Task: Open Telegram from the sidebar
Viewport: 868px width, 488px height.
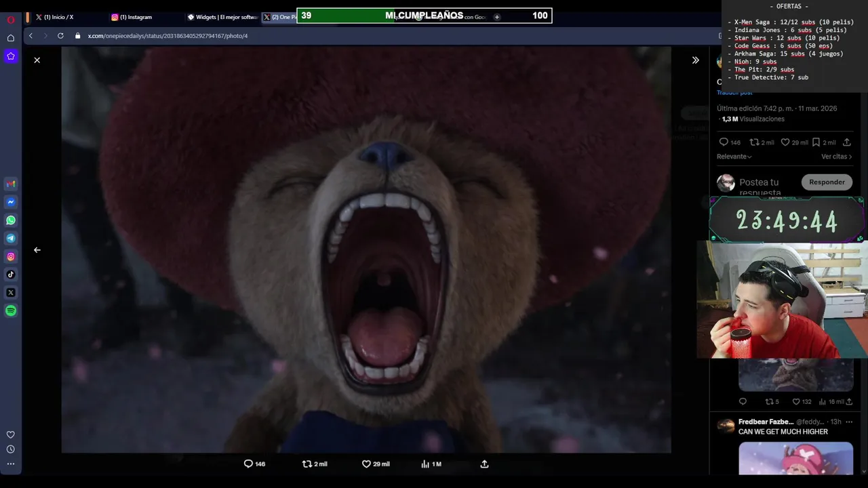Action: click(x=11, y=239)
